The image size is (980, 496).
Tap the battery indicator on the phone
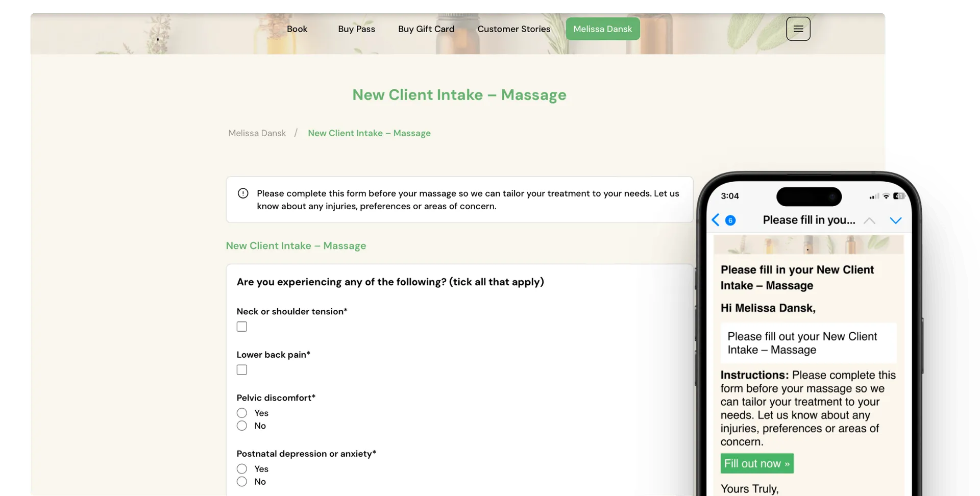[x=900, y=196]
